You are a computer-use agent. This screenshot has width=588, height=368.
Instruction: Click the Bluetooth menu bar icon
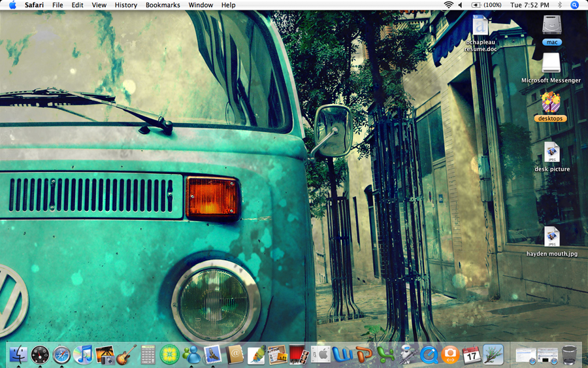tap(559, 5)
